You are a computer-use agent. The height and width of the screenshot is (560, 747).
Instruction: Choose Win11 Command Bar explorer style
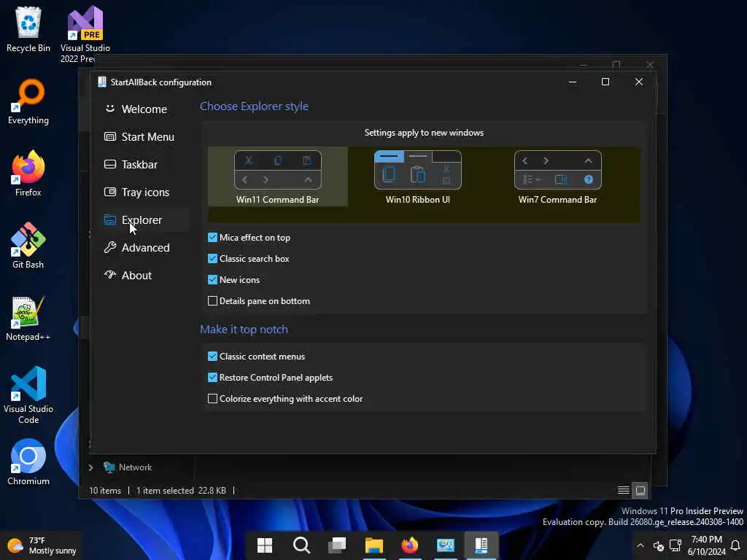point(278,176)
